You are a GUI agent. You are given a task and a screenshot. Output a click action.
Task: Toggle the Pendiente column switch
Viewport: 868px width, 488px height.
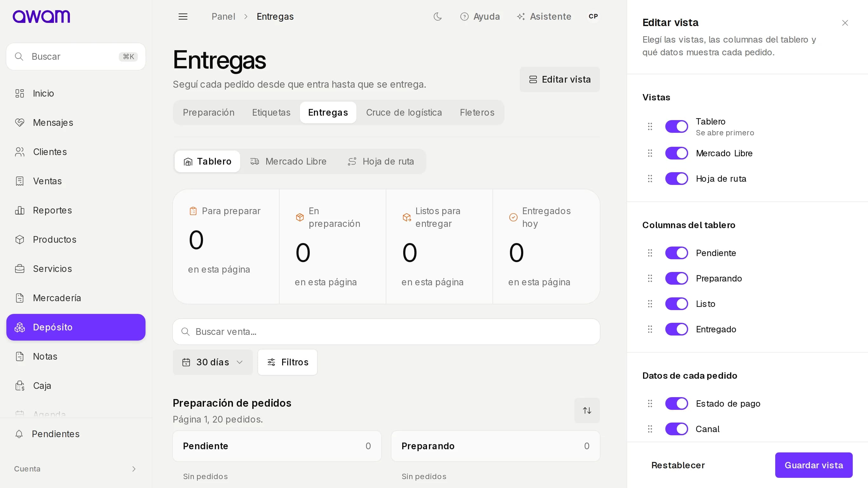coord(676,253)
